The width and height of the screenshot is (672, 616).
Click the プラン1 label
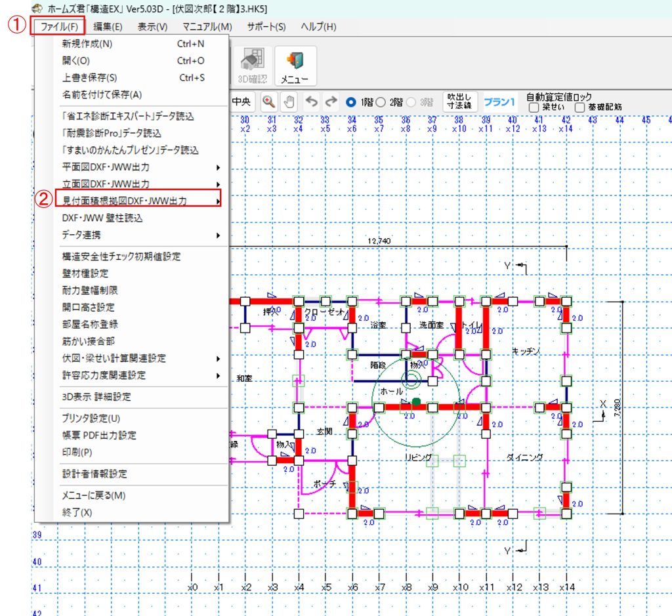coord(499,102)
